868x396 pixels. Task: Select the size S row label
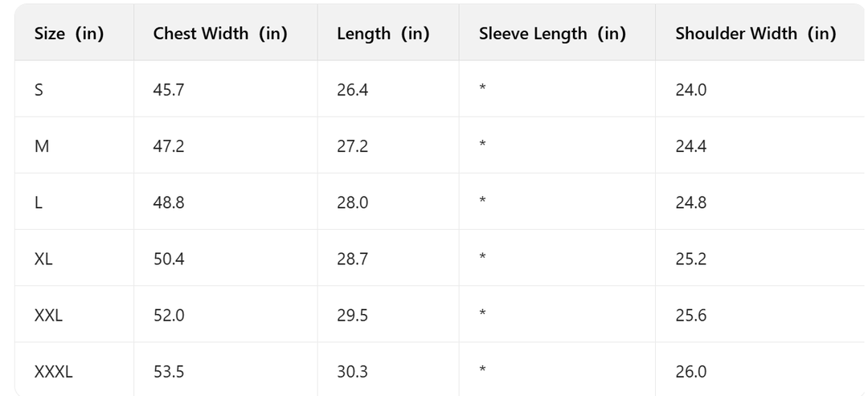39,90
